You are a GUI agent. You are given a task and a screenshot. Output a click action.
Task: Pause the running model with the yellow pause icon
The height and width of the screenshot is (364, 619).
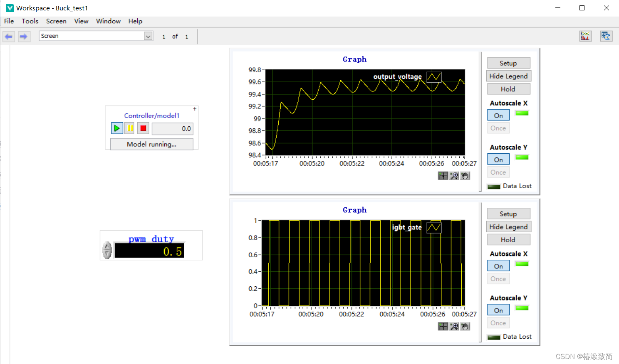(129, 128)
